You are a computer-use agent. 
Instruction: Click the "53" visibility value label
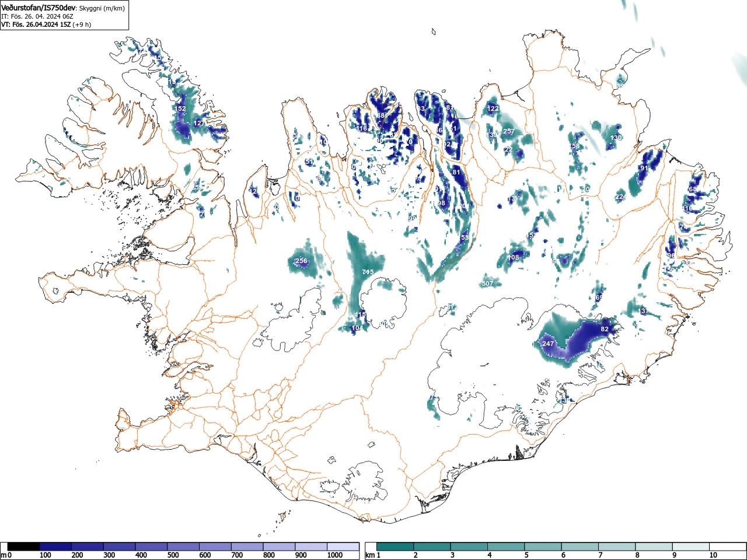coord(465,237)
